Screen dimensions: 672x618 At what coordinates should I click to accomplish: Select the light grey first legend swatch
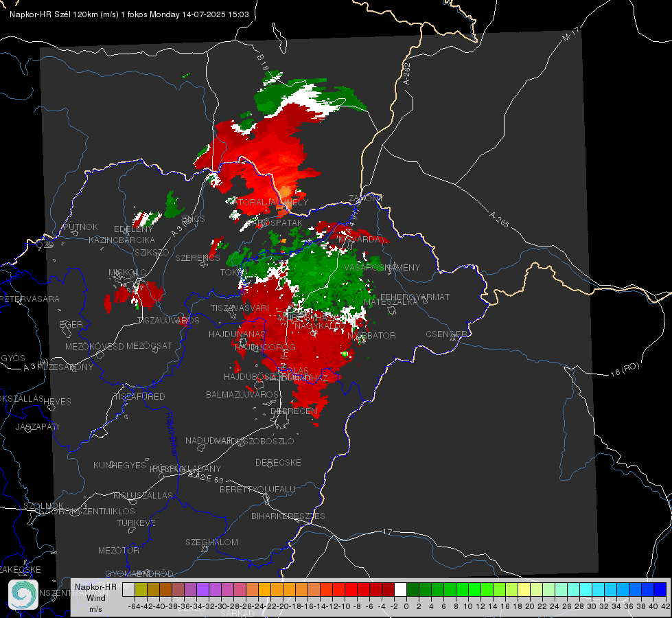[x=128, y=590]
